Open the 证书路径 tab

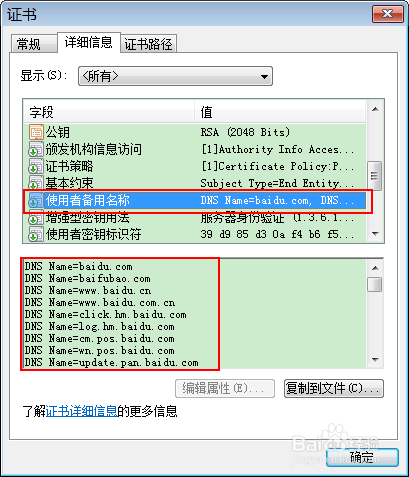pyautogui.click(x=148, y=44)
